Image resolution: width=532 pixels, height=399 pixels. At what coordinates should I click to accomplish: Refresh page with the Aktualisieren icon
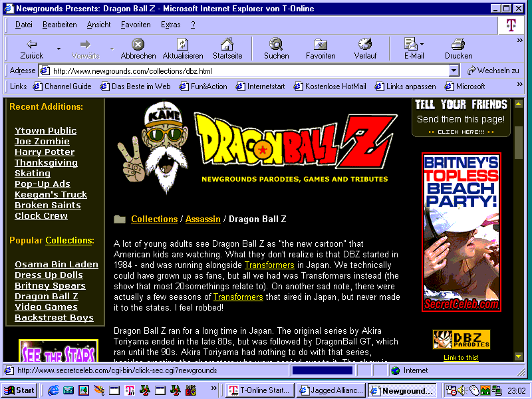point(182,45)
